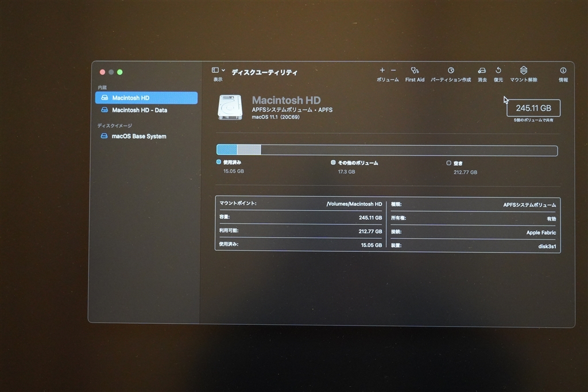The height and width of the screenshot is (392, 588).
Task: Click the minus icon to delete volume
Action: (393, 70)
